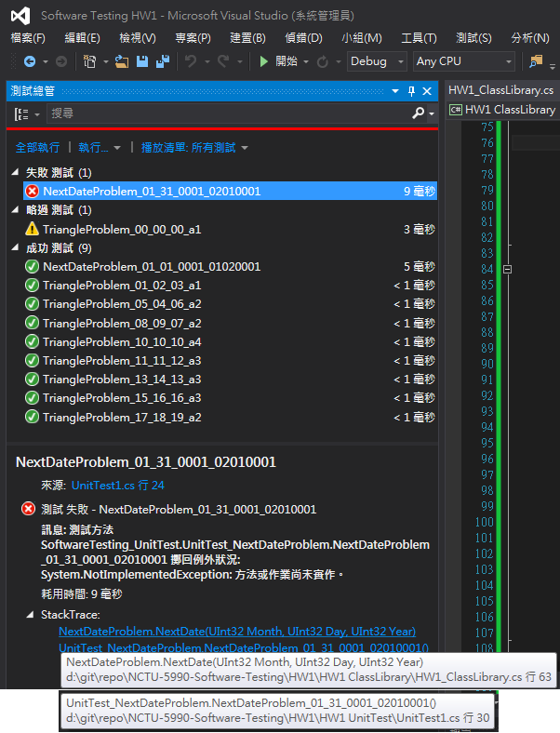Click the Open File folder icon

coord(121,61)
